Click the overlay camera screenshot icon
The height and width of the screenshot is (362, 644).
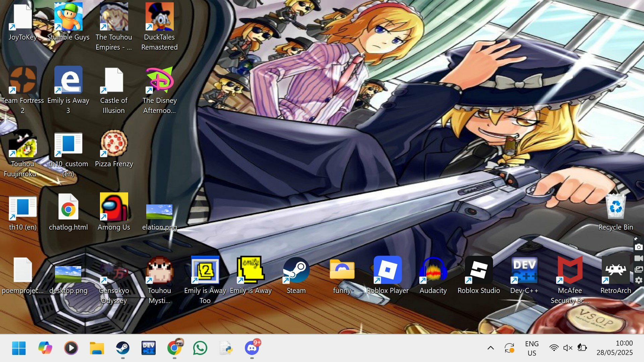[639, 247]
